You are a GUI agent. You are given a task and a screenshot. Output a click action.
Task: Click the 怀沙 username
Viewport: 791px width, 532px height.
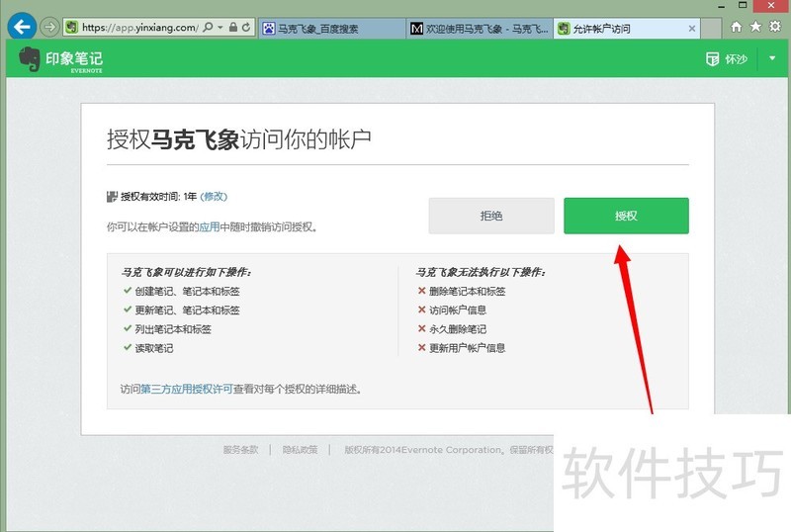(736, 59)
